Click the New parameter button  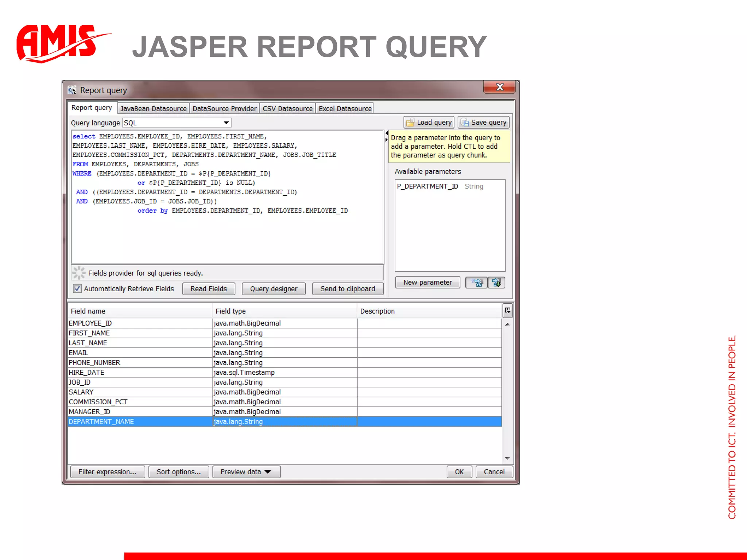(x=427, y=283)
